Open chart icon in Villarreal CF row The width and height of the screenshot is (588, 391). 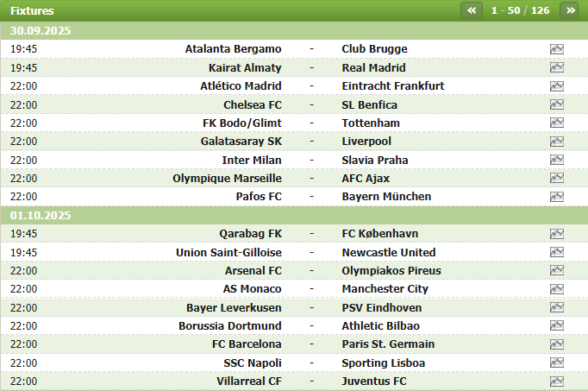[557, 382]
